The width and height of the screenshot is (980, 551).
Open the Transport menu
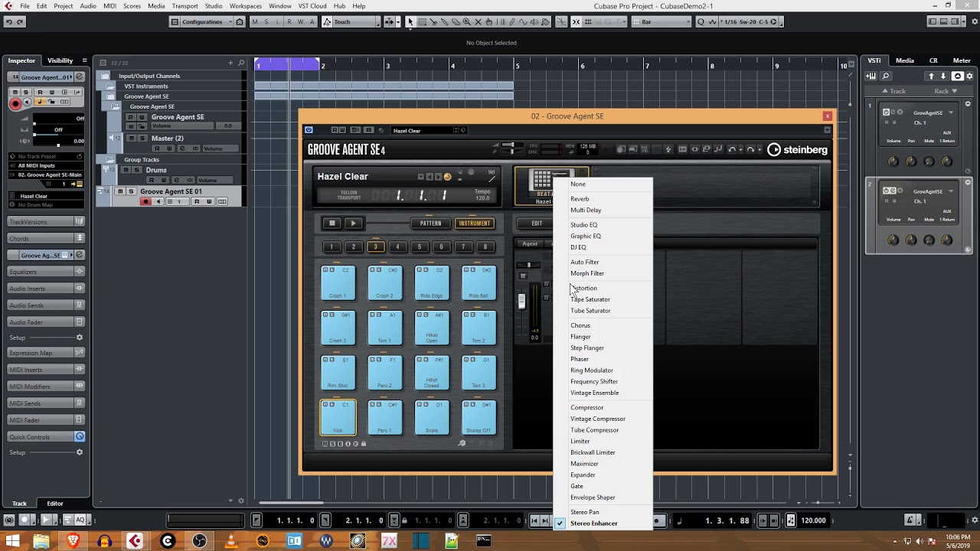click(185, 6)
